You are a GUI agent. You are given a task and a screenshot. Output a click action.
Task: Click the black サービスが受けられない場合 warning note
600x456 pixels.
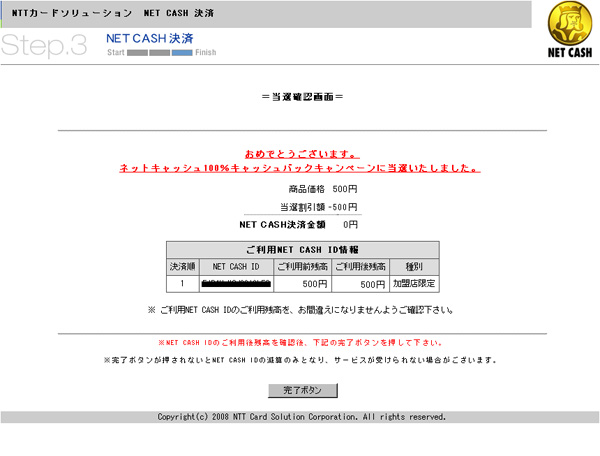click(300, 360)
